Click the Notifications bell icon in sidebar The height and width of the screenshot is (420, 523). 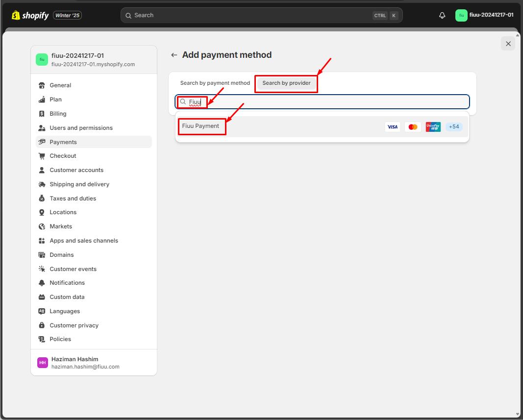(x=42, y=283)
